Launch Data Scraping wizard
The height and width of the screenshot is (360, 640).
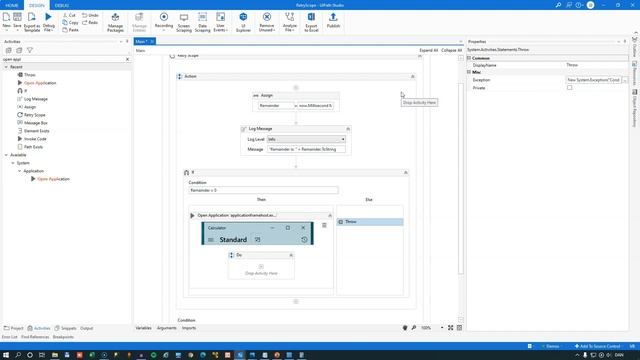pos(202,22)
